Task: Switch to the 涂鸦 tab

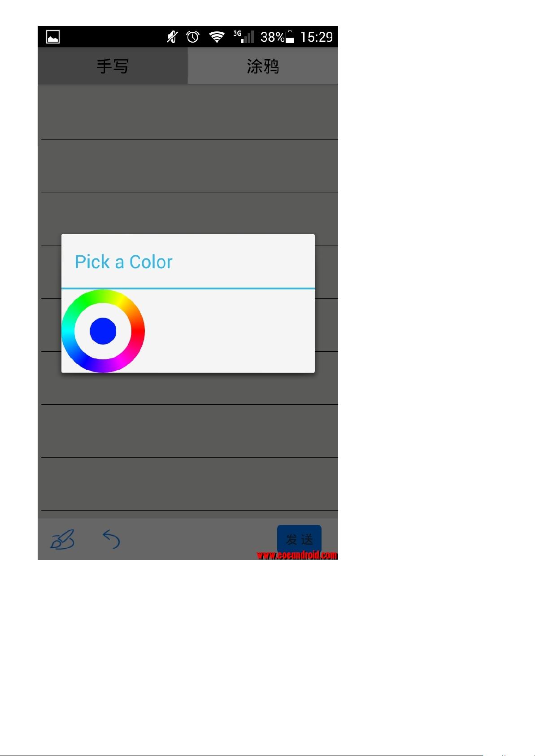Action: pyautogui.click(x=263, y=66)
